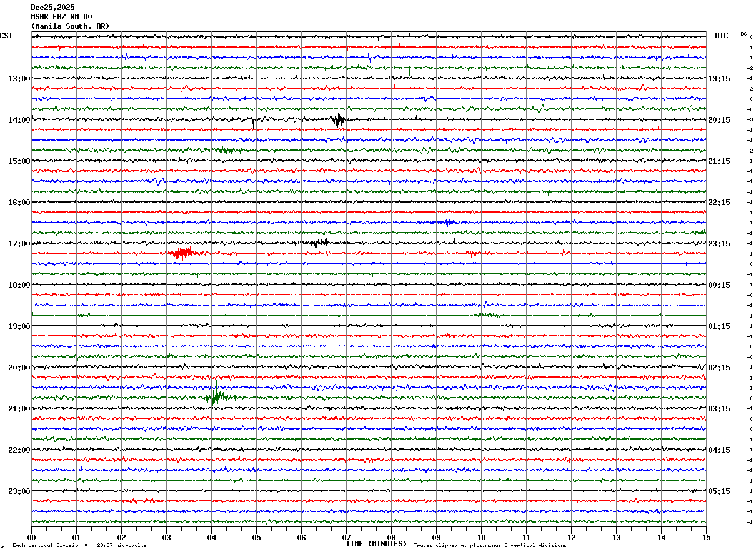Image resolution: width=756 pixels, height=554 pixels.
Task: Click minute tick label 01
Action: [x=76, y=537]
